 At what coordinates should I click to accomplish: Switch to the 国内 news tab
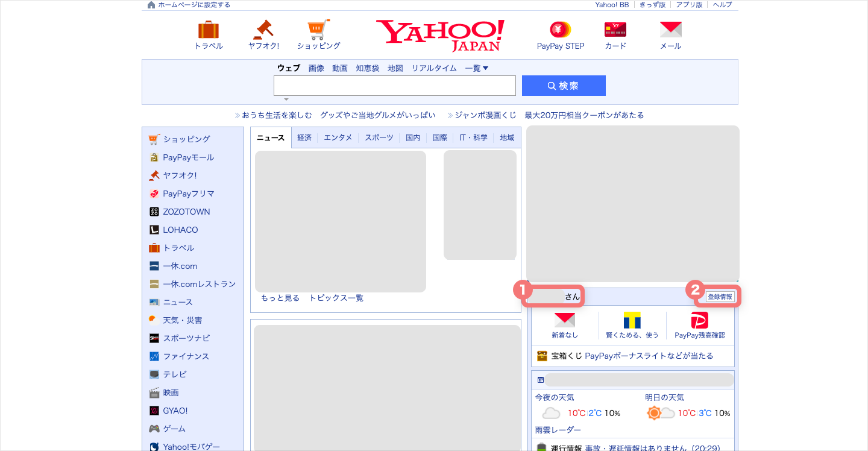pyautogui.click(x=413, y=137)
